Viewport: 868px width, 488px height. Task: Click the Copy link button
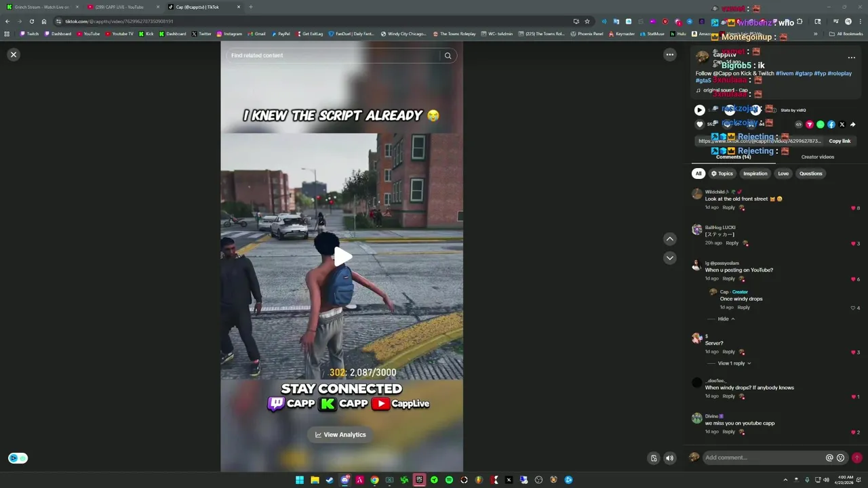840,141
